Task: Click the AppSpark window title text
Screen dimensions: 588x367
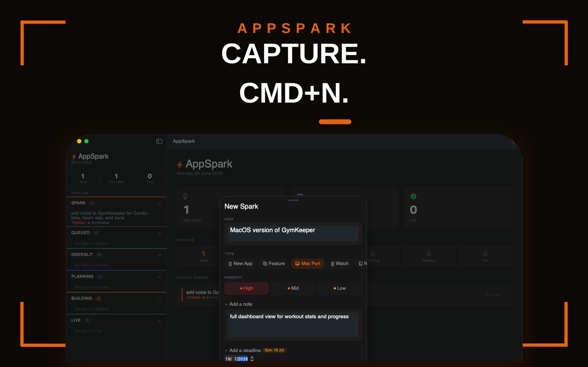Action: coord(184,142)
